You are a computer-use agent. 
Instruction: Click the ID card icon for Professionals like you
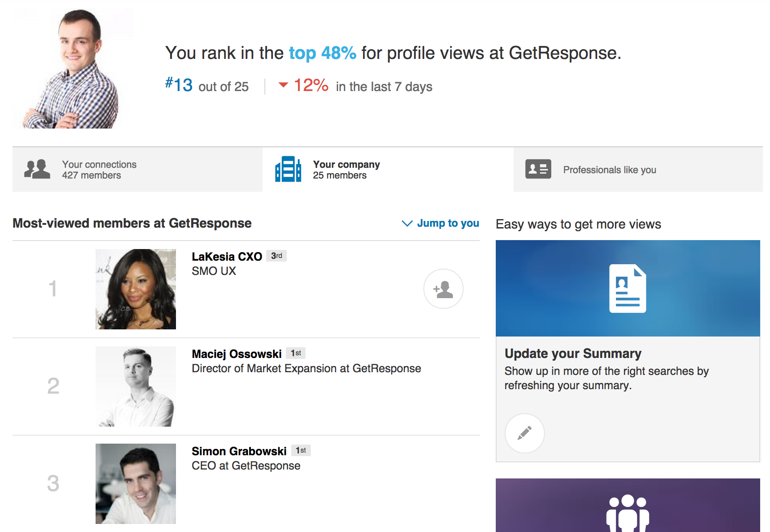click(538, 169)
